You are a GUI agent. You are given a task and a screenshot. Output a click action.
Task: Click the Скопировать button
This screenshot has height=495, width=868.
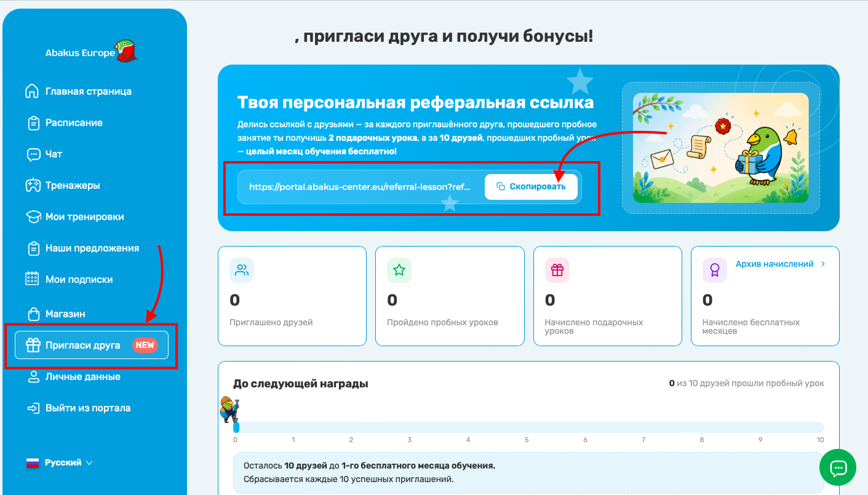point(531,186)
